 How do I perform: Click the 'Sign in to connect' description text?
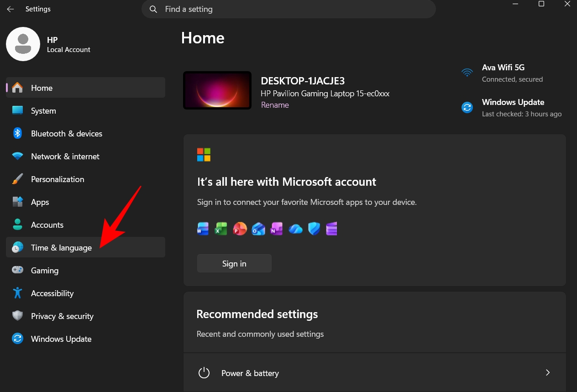[x=307, y=202]
